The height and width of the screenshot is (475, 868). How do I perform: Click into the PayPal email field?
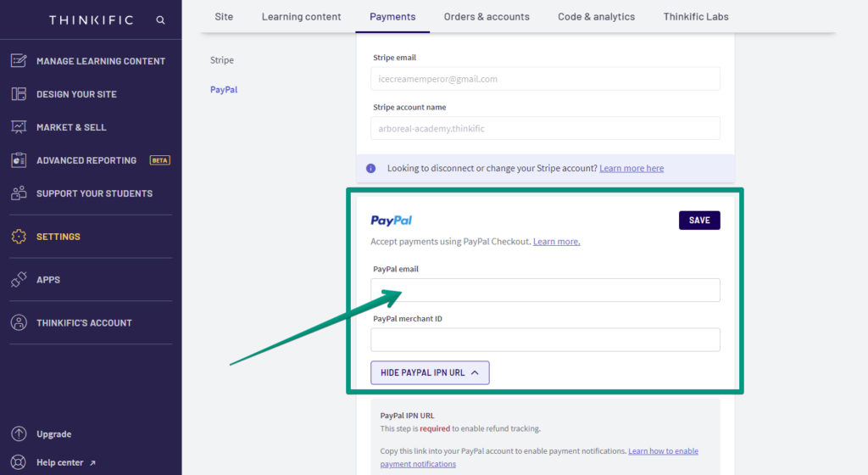tap(545, 290)
